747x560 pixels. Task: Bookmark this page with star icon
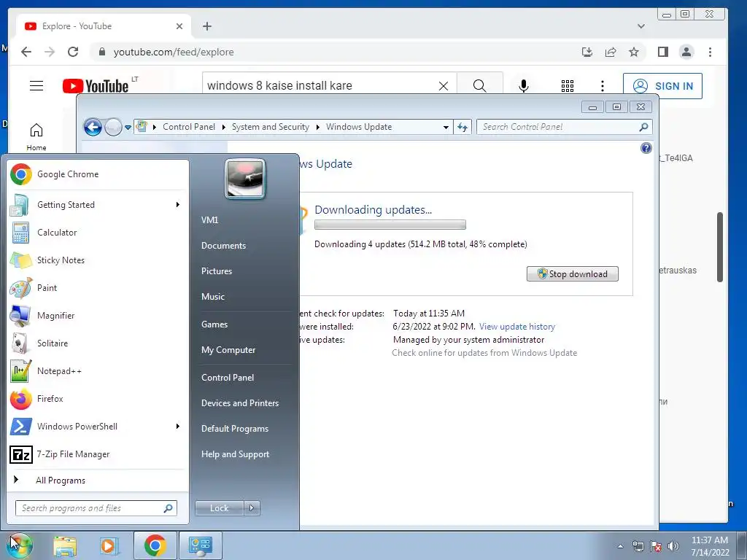(634, 52)
